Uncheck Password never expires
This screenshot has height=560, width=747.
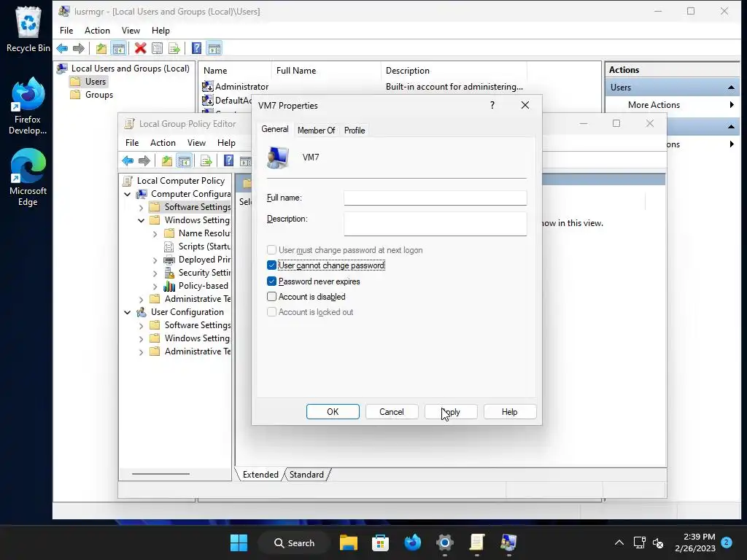[x=271, y=281]
